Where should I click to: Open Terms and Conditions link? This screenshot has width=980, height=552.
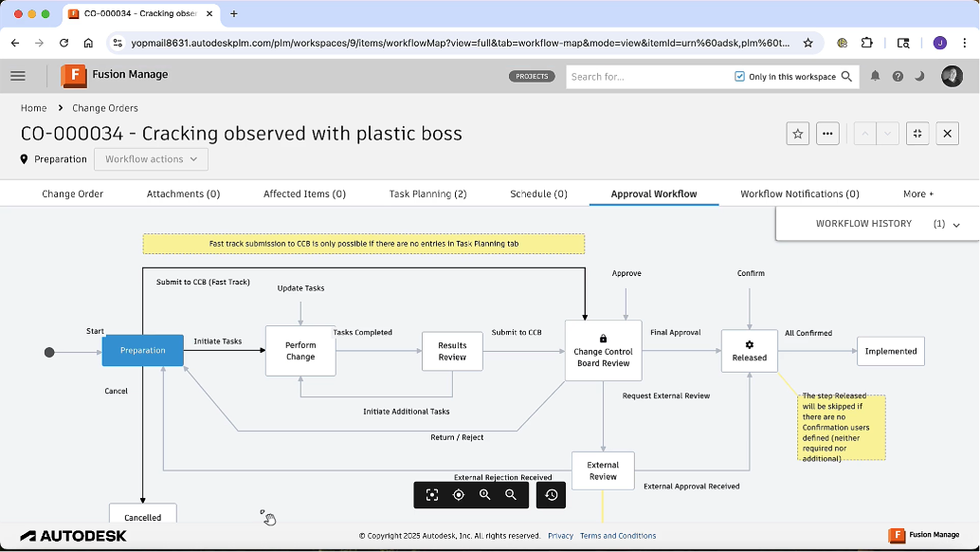click(x=618, y=536)
